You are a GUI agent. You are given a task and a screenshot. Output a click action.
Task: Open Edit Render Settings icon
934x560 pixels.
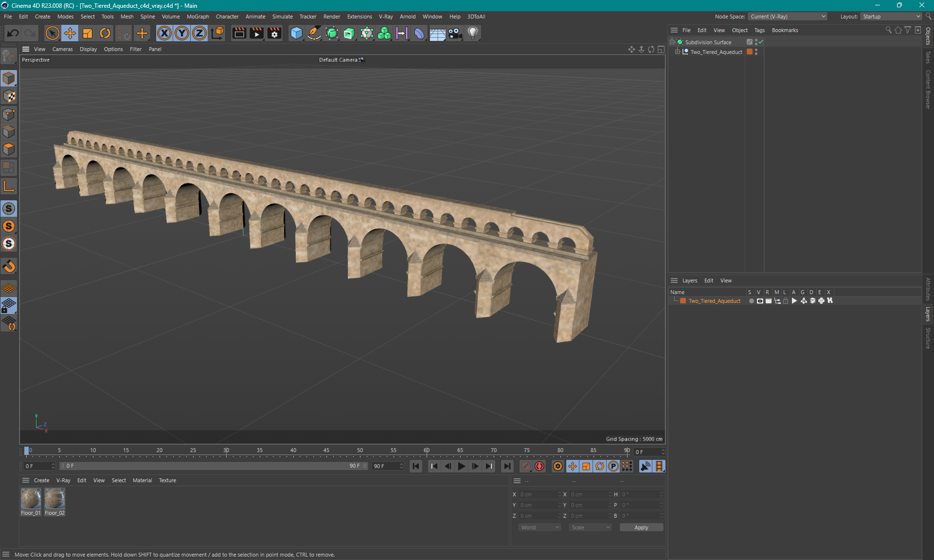click(274, 33)
